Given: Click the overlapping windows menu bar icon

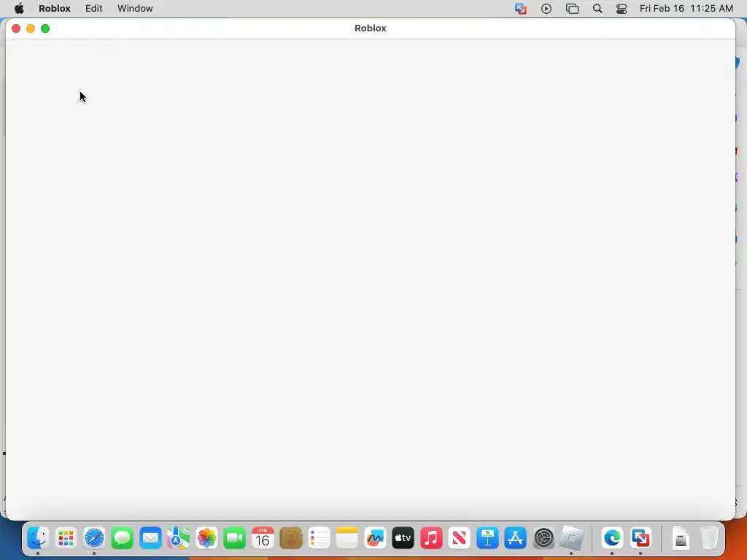Looking at the screenshot, I should tap(572, 9).
